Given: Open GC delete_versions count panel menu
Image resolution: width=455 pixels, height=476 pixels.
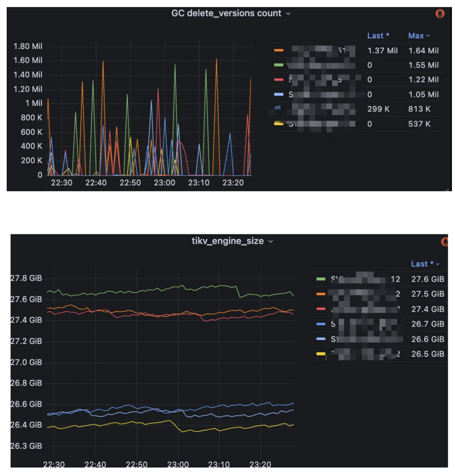Looking at the screenshot, I should (x=288, y=14).
